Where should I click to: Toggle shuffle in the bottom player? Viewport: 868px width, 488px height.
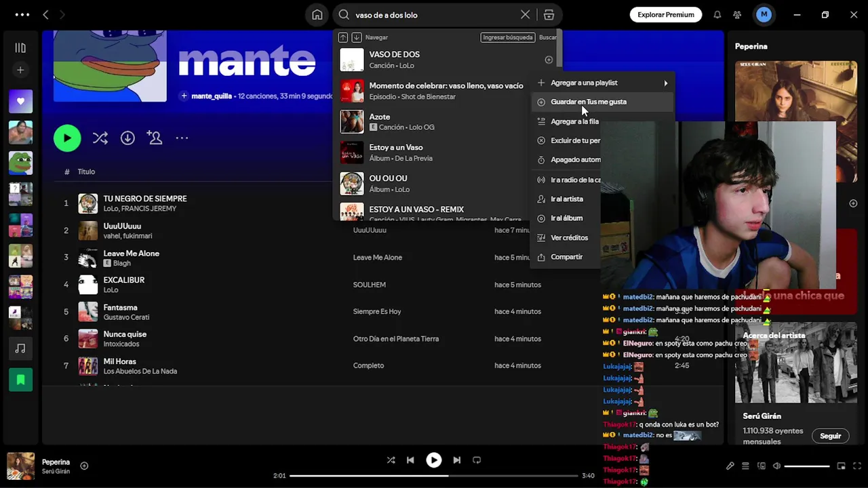pos(391,460)
